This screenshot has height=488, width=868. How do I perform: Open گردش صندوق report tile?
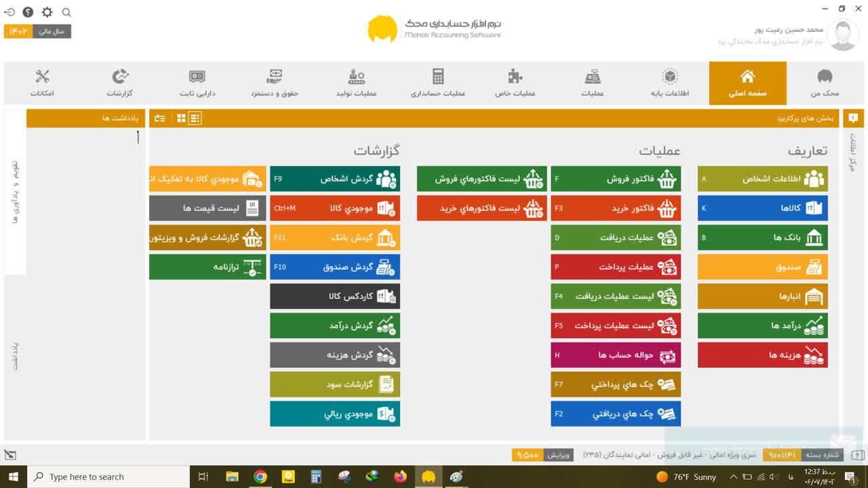click(335, 267)
